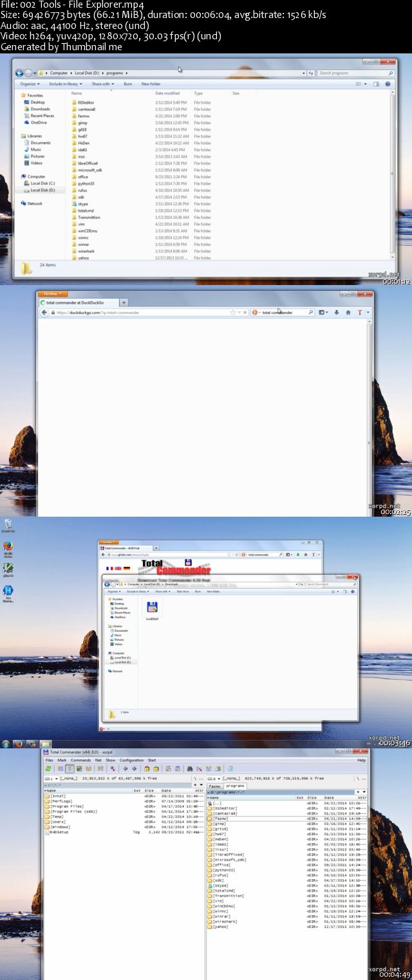The width and height of the screenshot is (412, 980).
Task: Click the Search programs input field
Action: click(354, 73)
